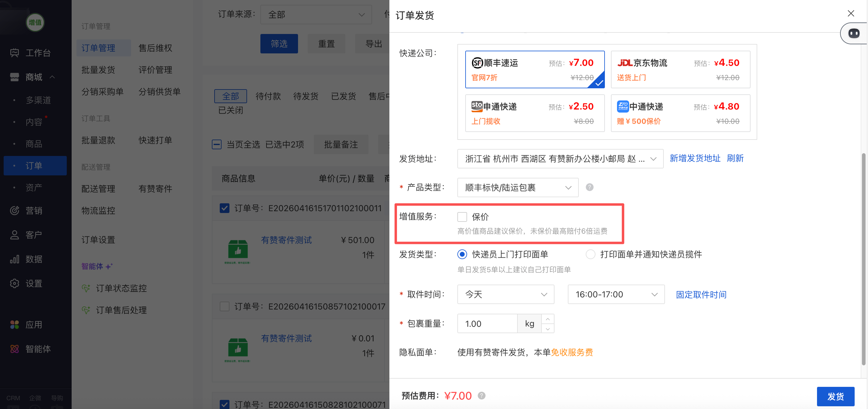The image size is (868, 409).
Task: Open 批量发货 in the order menu
Action: click(x=98, y=70)
